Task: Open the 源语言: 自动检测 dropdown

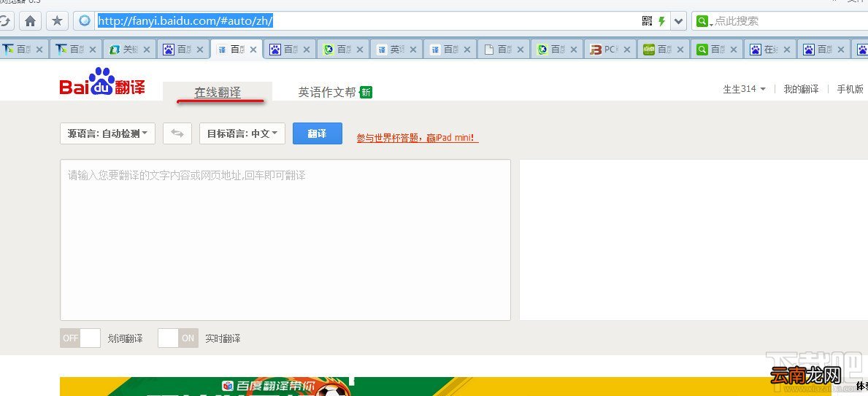Action: point(107,133)
